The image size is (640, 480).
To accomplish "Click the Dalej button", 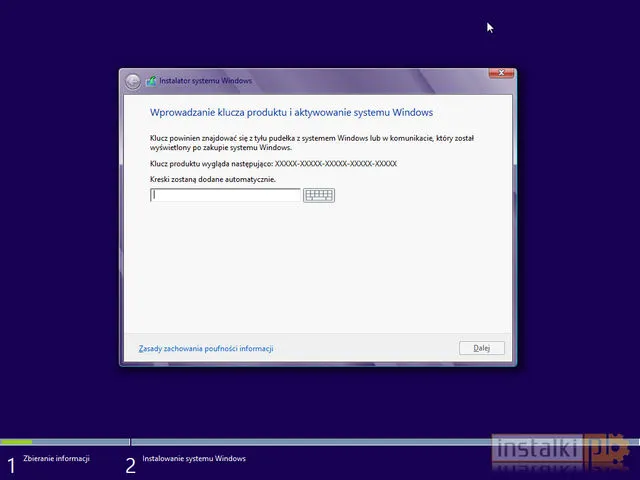I will pos(482,348).
